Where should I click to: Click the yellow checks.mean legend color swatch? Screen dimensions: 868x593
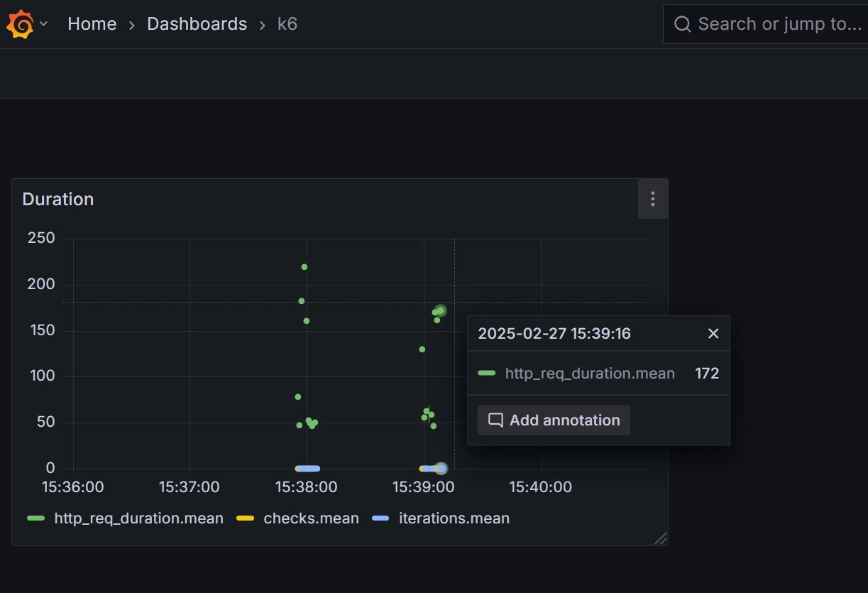pos(245,518)
